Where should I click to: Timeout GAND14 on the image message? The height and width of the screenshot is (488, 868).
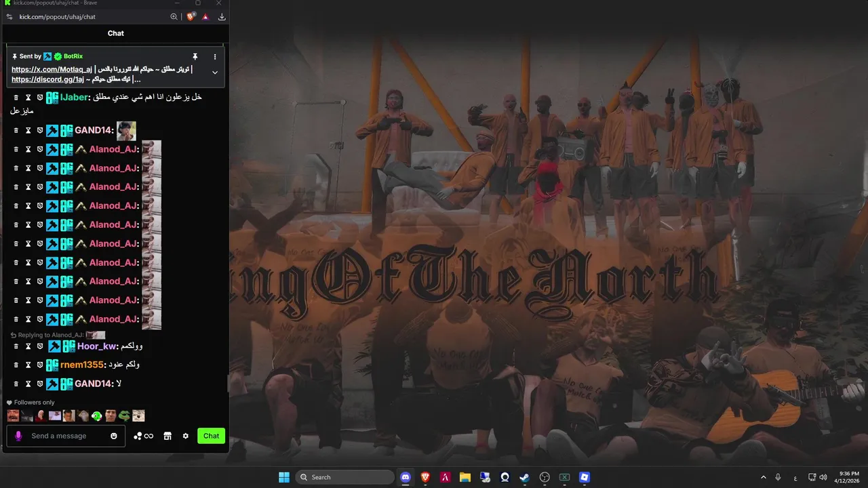28,130
